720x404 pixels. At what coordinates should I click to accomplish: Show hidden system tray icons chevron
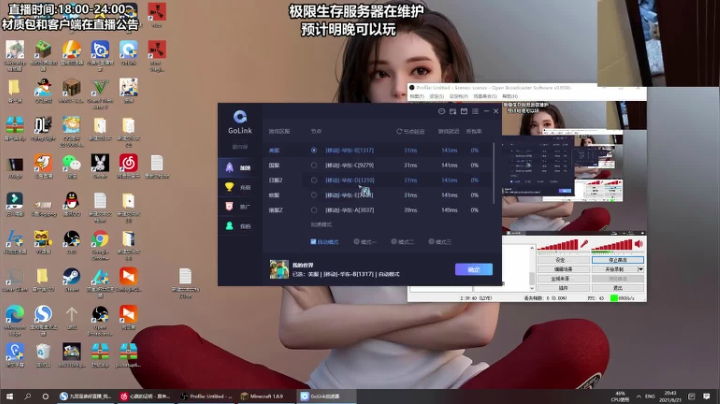click(638, 396)
